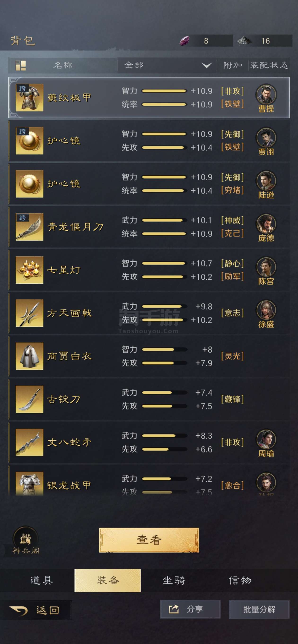This screenshot has height=644, width=298.
Task: Click the dropdown chevron arrow beside 全部
Action: 206,66
